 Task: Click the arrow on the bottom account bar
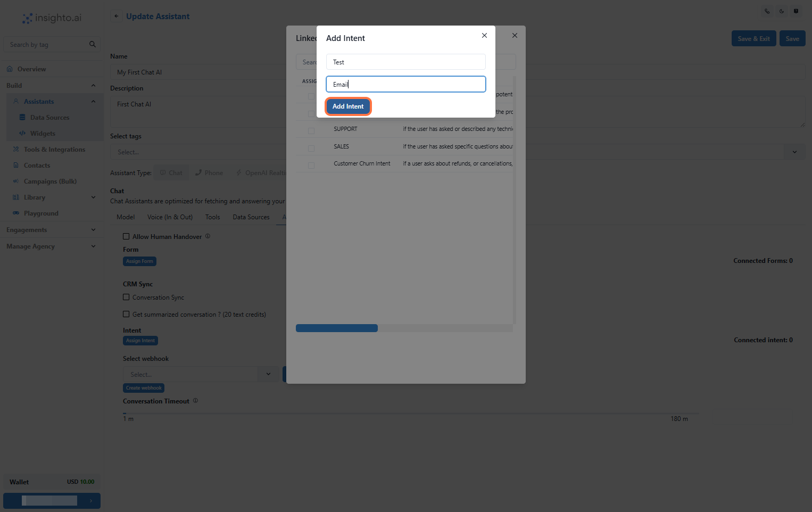coord(91,501)
